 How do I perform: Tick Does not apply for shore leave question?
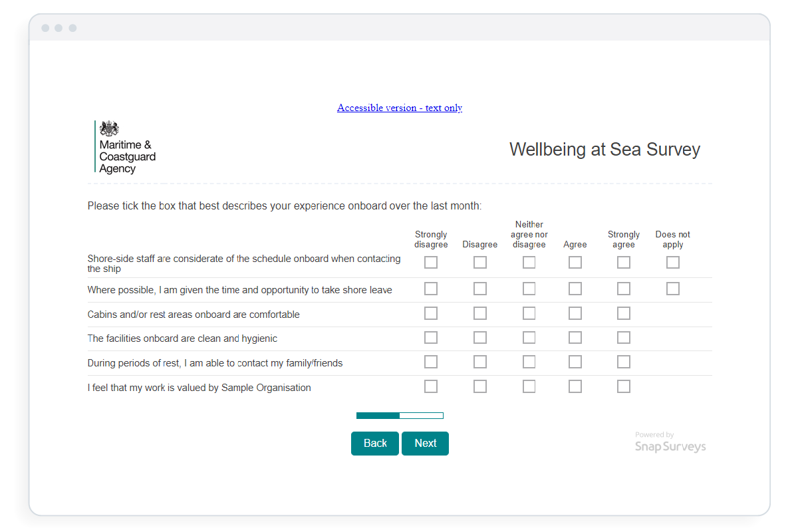(x=673, y=289)
